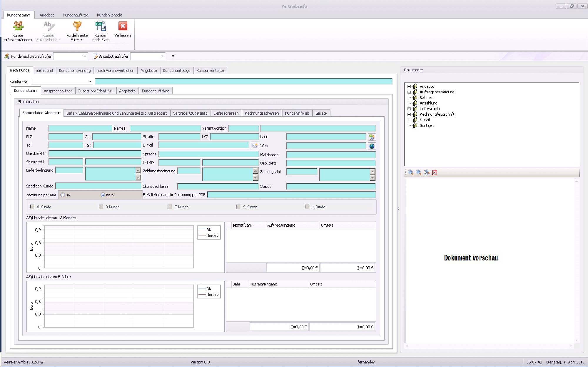
Task: Click the Name input field
Action: [x=80, y=128]
